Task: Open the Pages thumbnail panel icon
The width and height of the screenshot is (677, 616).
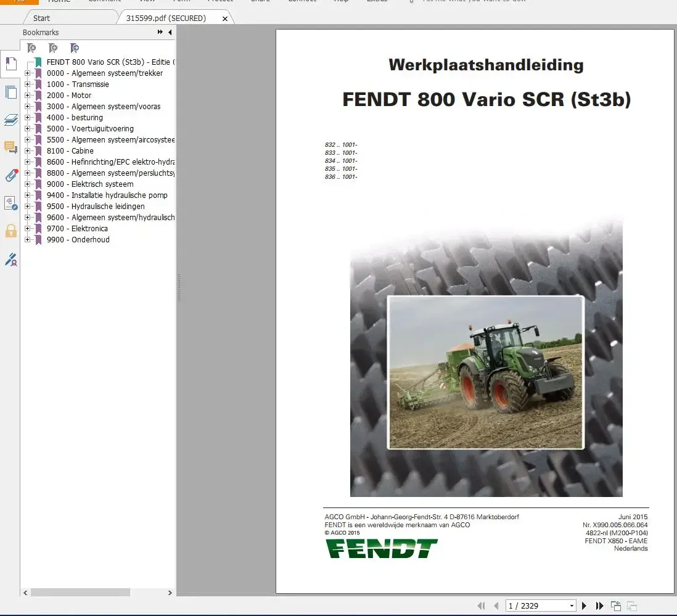Action: tap(11, 92)
